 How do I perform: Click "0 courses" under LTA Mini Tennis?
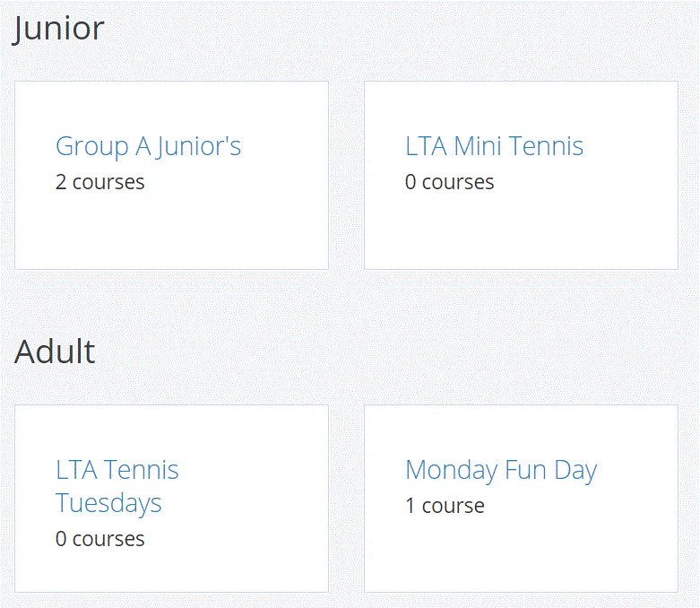pos(449,182)
